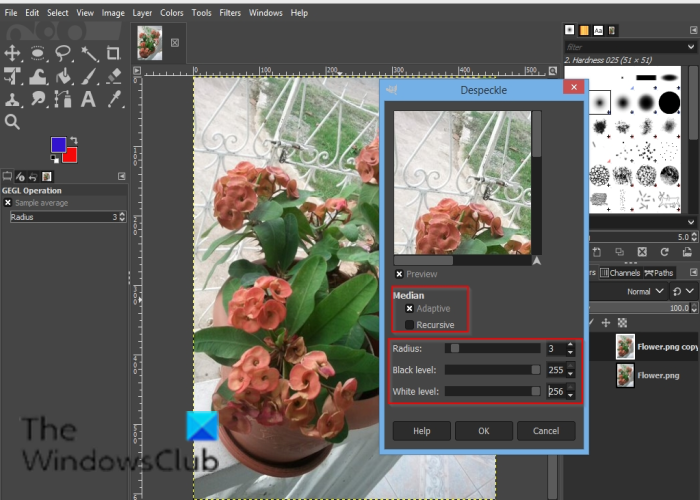The image size is (700, 500).
Task: Select the Free Select lasso tool
Action: tap(63, 52)
